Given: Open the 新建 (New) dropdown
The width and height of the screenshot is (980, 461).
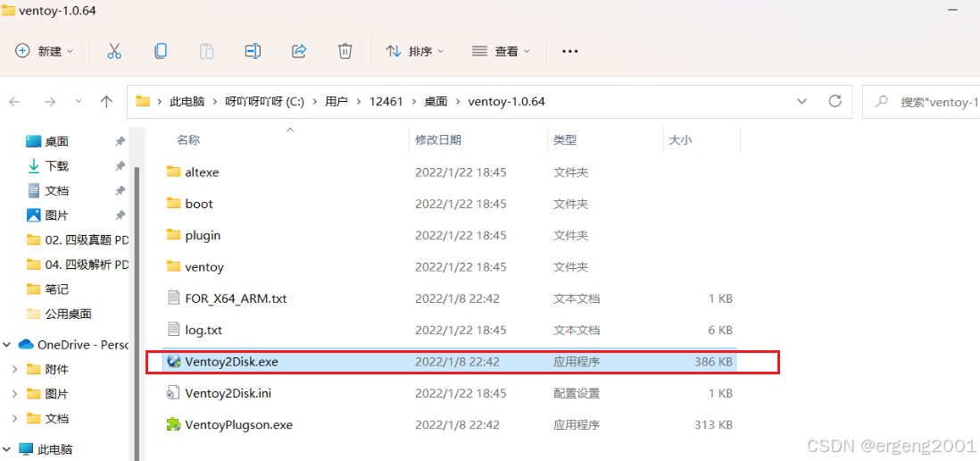Looking at the screenshot, I should [44, 51].
